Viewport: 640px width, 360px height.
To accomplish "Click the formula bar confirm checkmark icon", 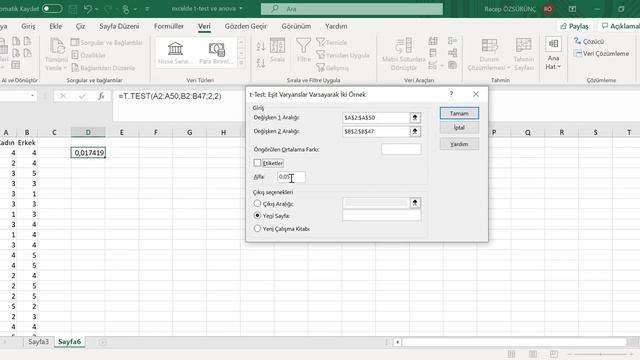I will click(x=82, y=96).
